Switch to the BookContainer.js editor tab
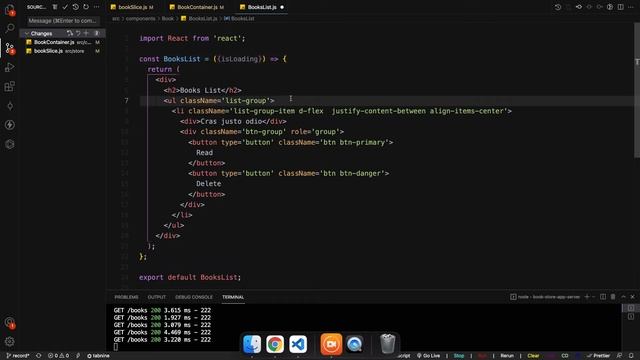The width and height of the screenshot is (640, 360). pyautogui.click(x=197, y=7)
